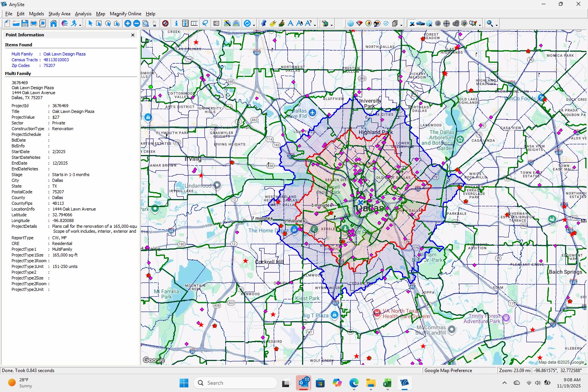
Task: Open dropdown arrow beside running man icon
Action: [x=80, y=25]
